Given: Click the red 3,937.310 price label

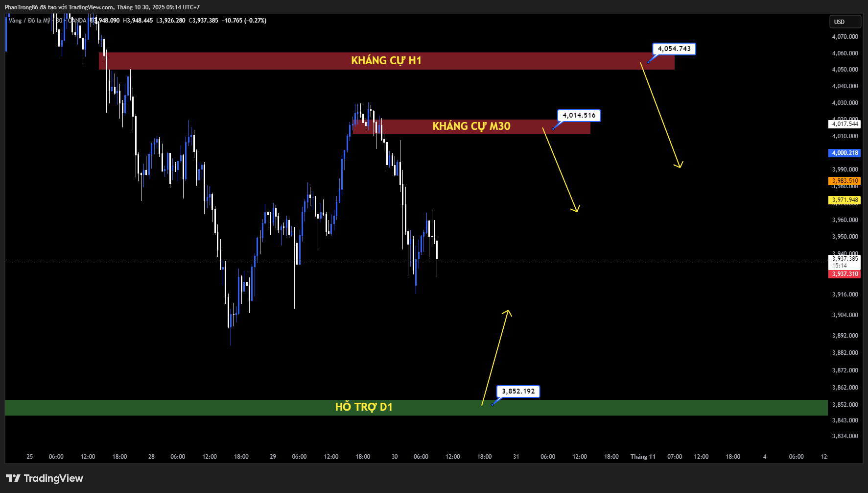Looking at the screenshot, I should point(845,274).
